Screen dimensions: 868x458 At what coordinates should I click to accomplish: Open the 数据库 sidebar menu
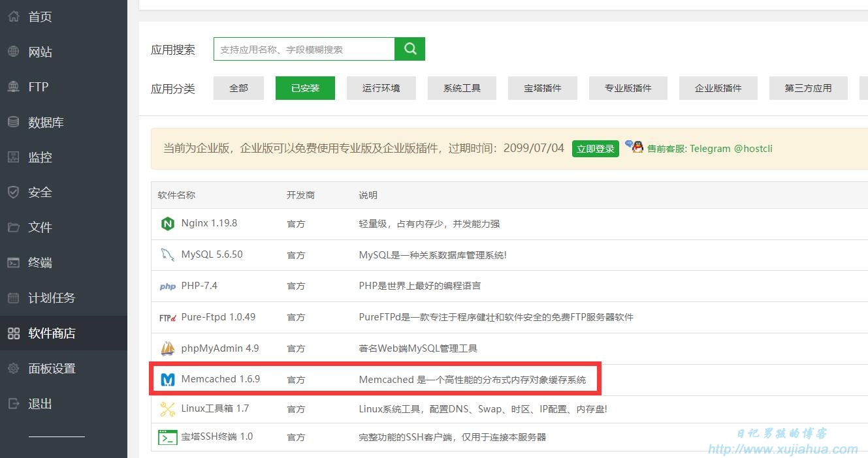point(46,123)
